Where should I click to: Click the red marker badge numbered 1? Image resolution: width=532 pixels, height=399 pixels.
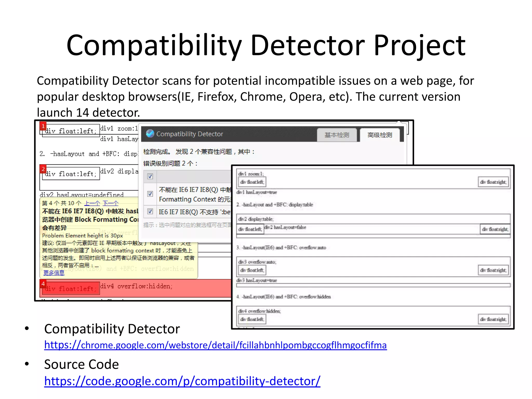coord(43,126)
